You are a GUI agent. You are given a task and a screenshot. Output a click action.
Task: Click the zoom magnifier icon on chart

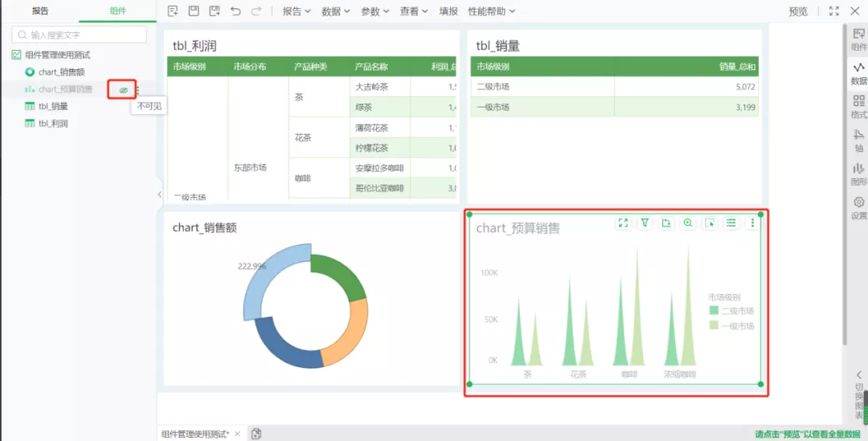point(688,223)
